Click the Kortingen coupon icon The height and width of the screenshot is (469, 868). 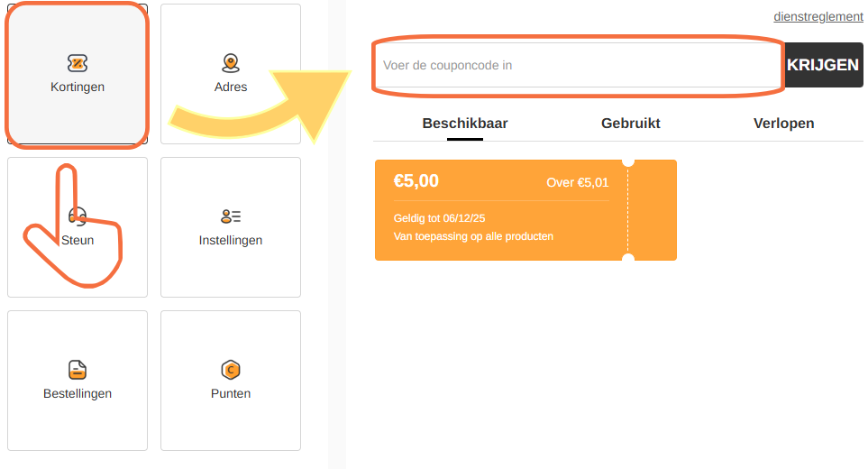pos(78,63)
